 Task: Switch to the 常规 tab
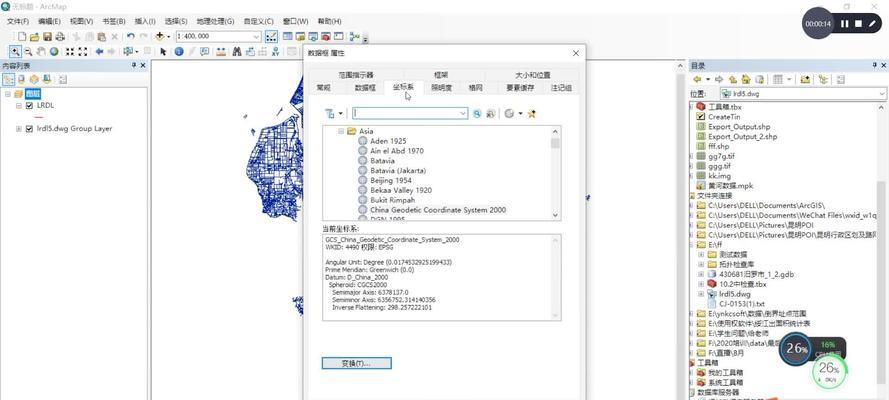point(324,88)
